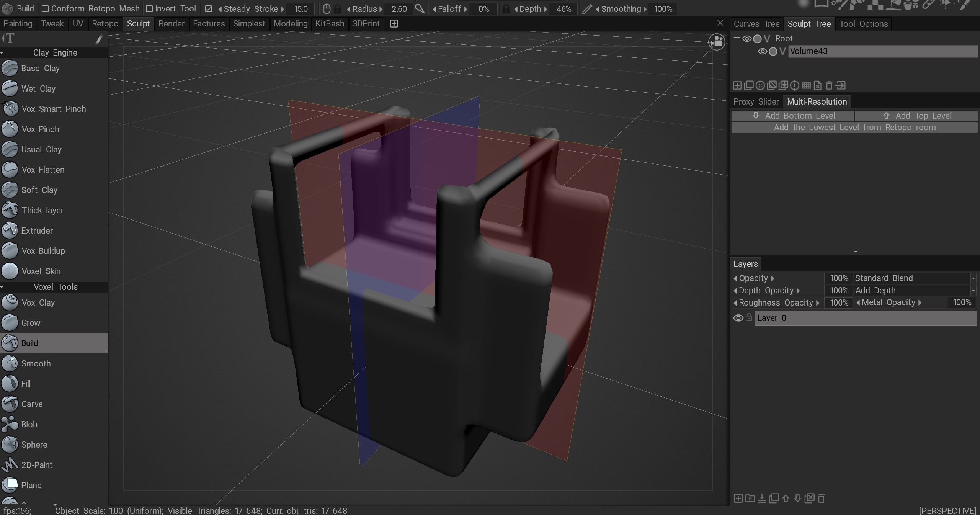Toggle the lock on Layer 0
Screen dimensions: 980x515
click(x=749, y=317)
